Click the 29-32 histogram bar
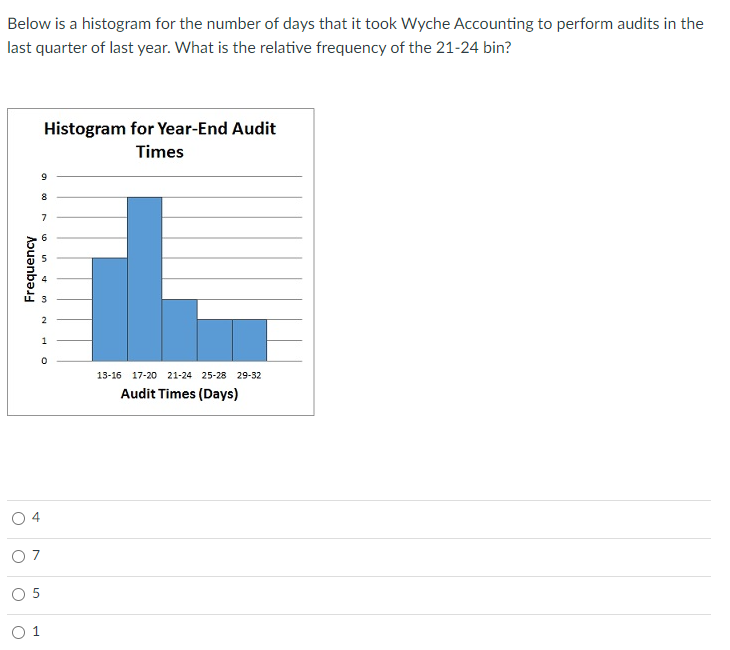 point(249,340)
